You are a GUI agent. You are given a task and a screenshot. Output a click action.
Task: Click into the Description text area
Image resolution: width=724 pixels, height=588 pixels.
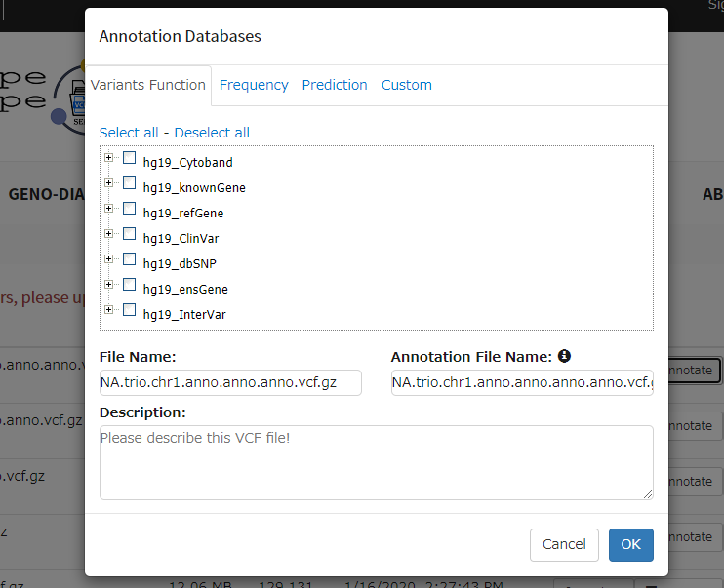(x=376, y=463)
